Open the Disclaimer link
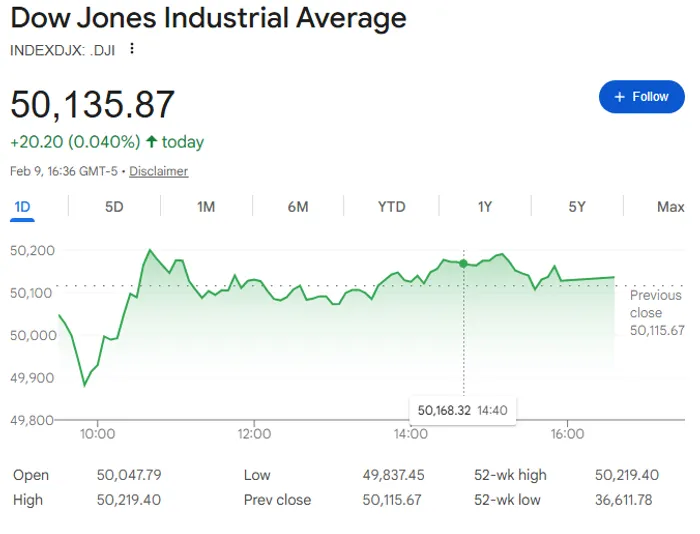Image resolution: width=700 pixels, height=534 pixels. coord(158,171)
